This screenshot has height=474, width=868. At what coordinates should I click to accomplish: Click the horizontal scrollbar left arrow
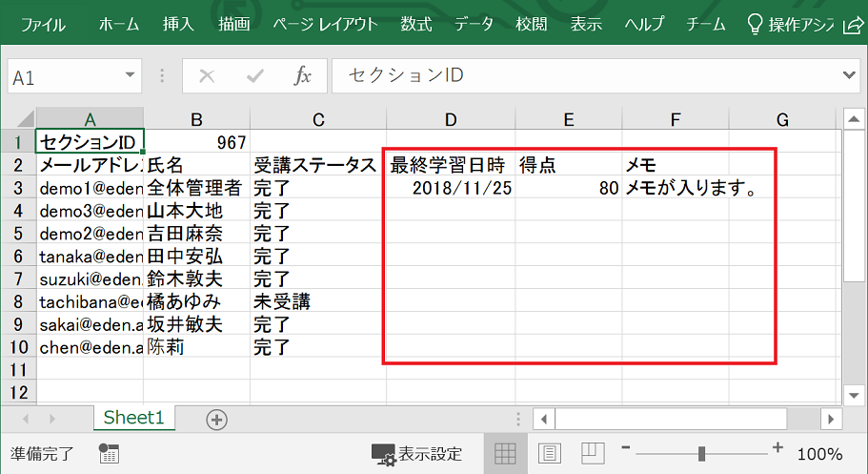tap(544, 419)
